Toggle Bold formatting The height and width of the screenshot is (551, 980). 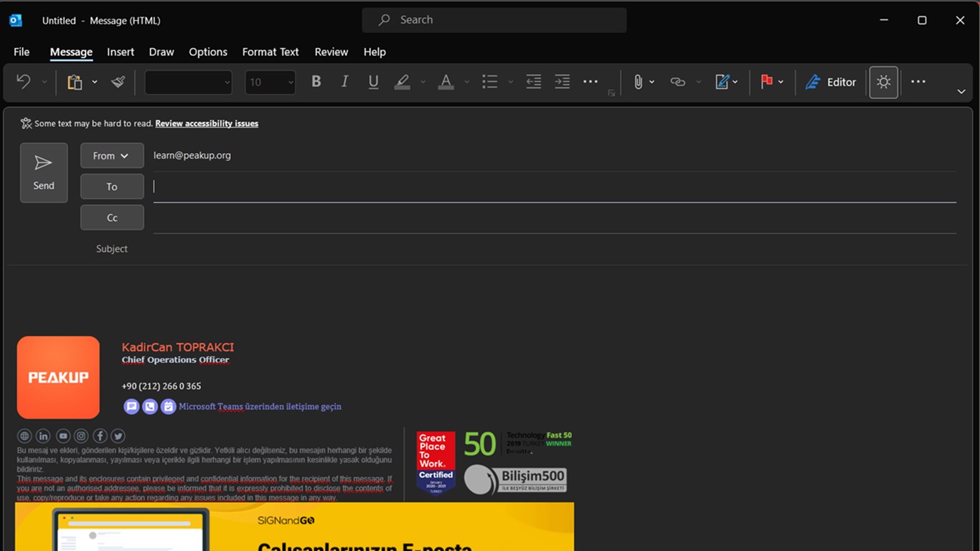point(316,82)
